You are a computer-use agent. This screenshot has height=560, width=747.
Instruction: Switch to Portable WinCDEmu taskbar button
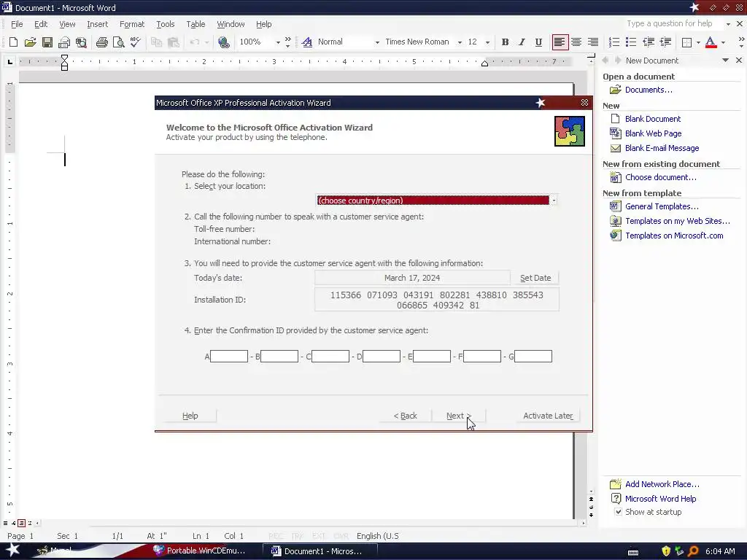click(x=201, y=551)
